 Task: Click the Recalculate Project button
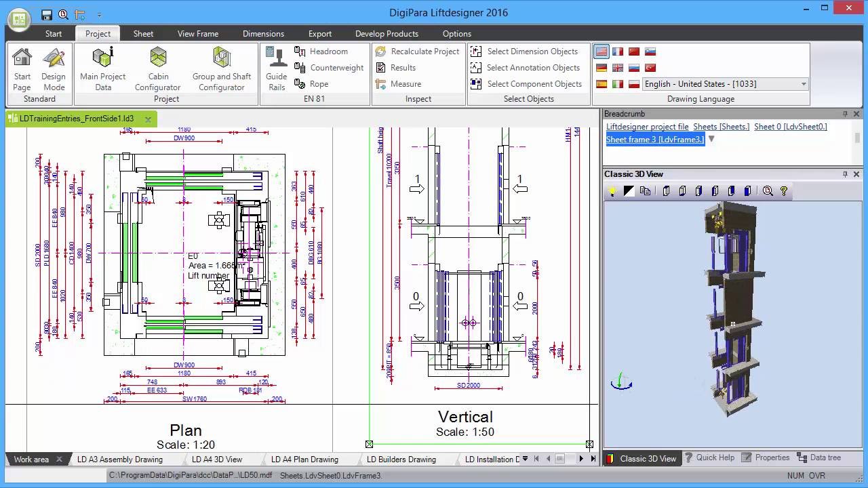(x=417, y=52)
